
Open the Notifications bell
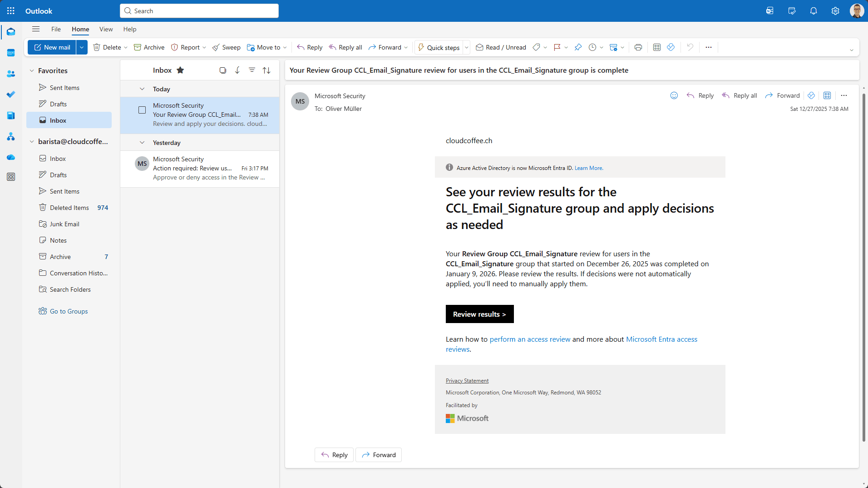coord(814,11)
